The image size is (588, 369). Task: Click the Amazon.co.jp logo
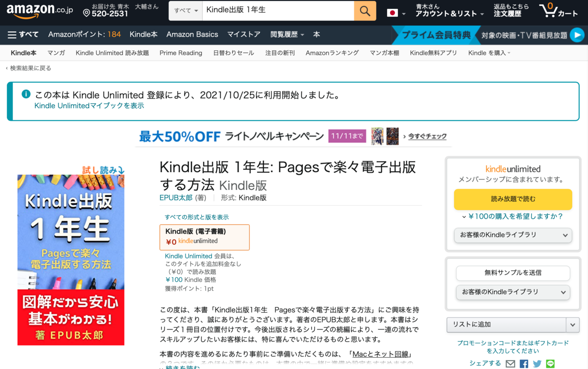coord(39,10)
